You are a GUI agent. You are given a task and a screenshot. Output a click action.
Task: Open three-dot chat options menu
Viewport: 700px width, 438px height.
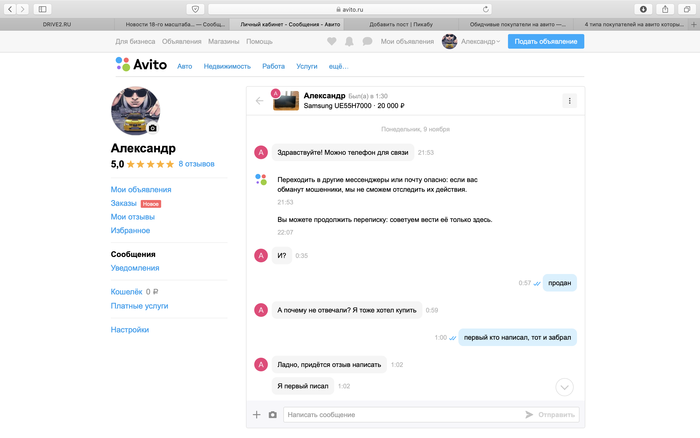click(569, 100)
